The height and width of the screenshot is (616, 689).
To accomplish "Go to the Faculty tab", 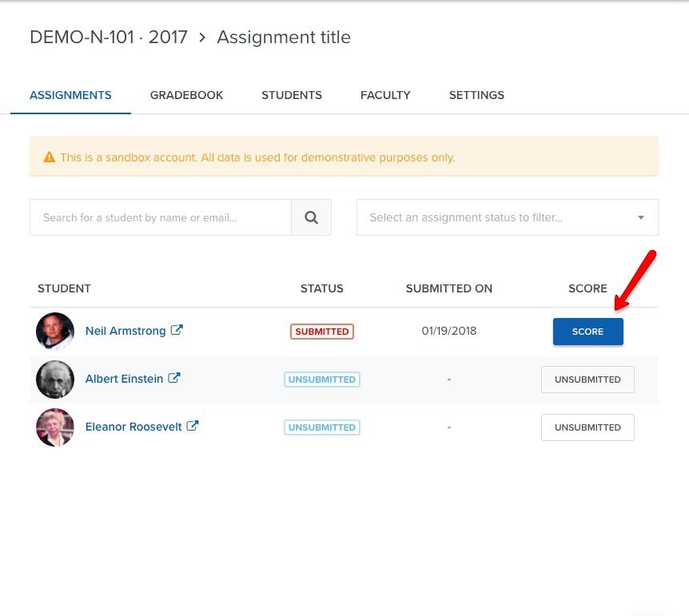I will [x=385, y=95].
